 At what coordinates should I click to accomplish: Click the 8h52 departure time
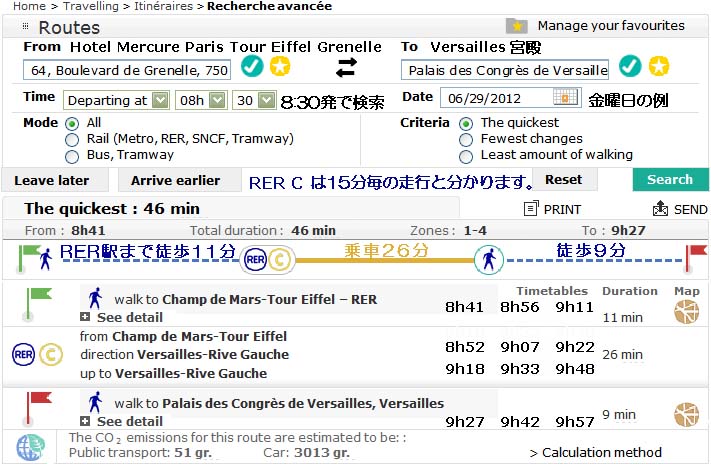[464, 347]
